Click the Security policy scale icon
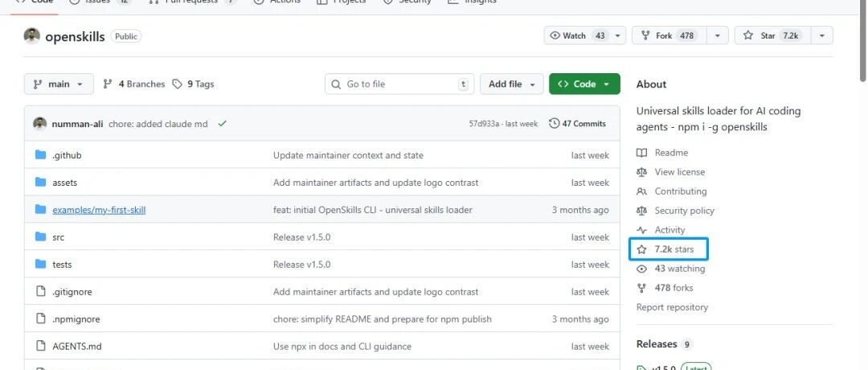This screenshot has height=370, width=868. click(x=641, y=211)
